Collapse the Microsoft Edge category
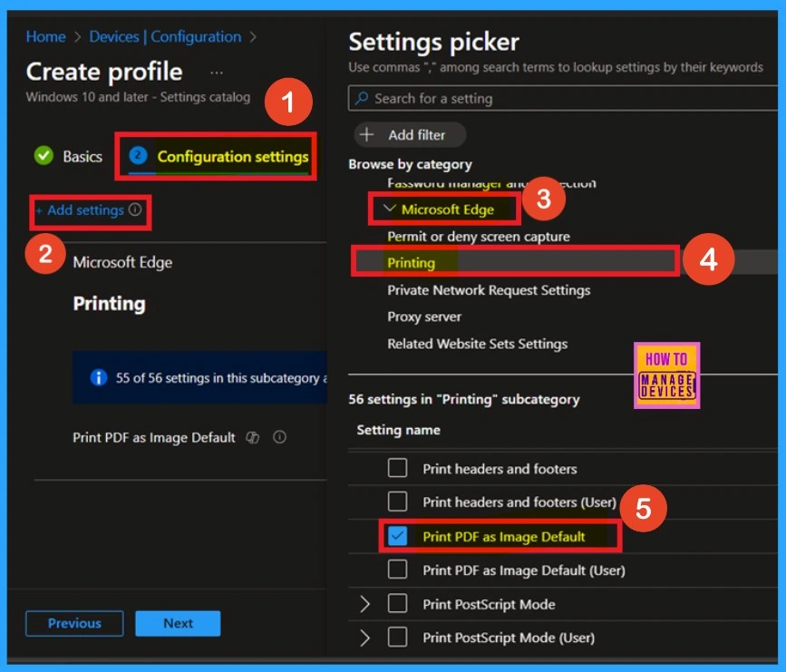The width and height of the screenshot is (786, 672). 390,209
